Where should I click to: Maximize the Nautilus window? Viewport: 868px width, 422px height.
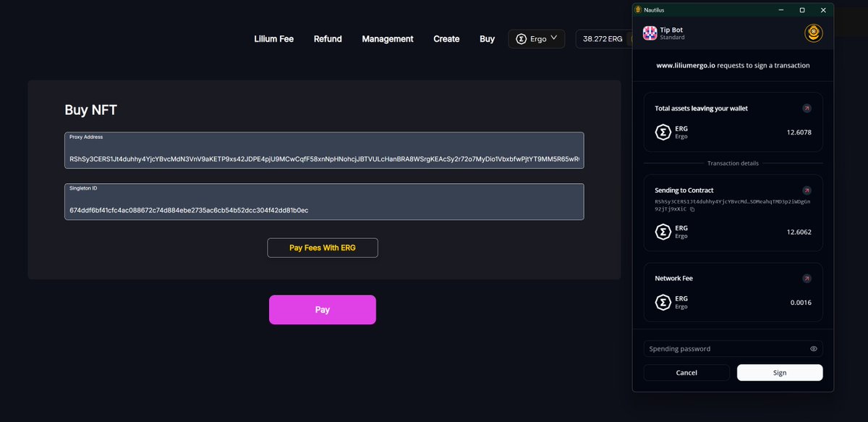(802, 10)
